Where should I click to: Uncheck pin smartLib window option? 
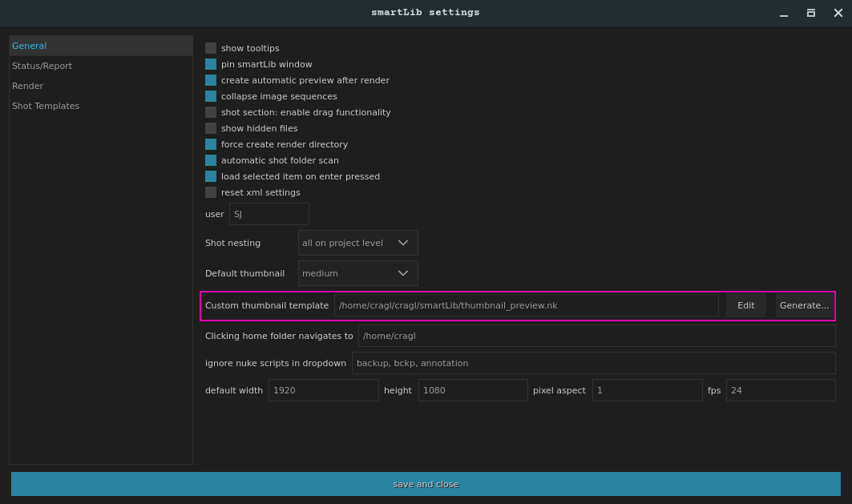click(x=211, y=64)
